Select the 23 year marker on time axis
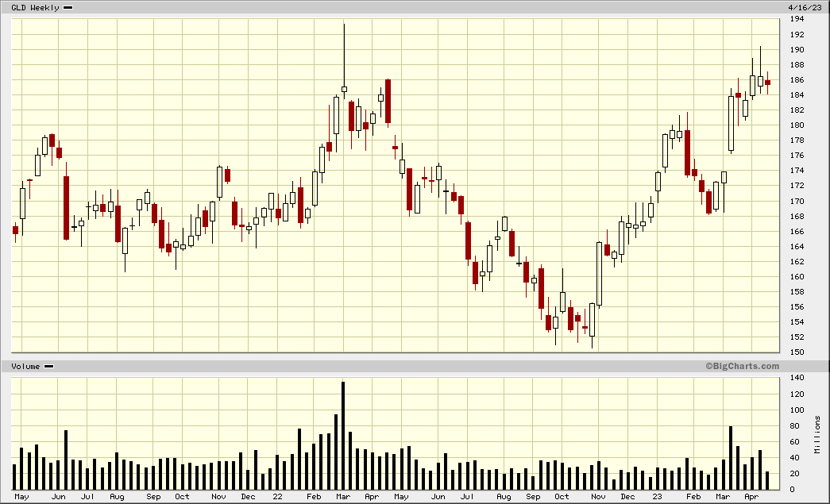 (658, 497)
